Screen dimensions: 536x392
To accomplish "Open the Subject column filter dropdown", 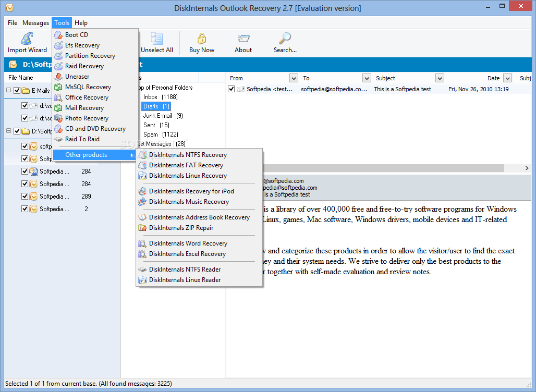I will pyautogui.click(x=440, y=78).
